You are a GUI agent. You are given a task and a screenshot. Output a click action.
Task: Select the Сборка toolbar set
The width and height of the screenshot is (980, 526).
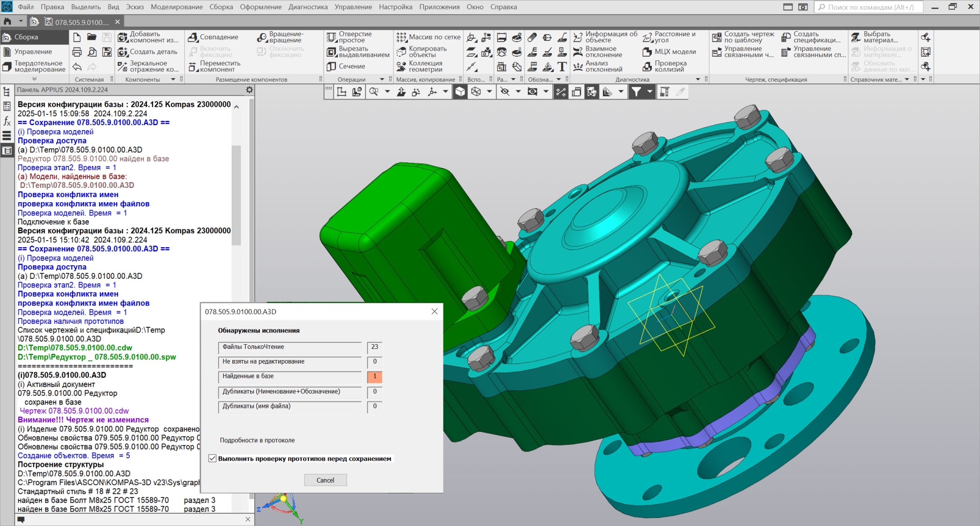click(x=34, y=37)
